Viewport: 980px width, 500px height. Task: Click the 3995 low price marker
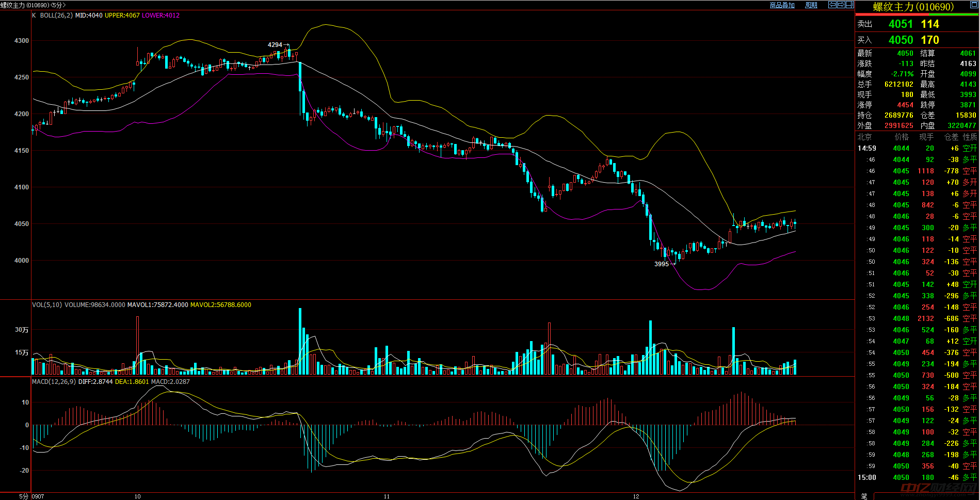point(662,264)
